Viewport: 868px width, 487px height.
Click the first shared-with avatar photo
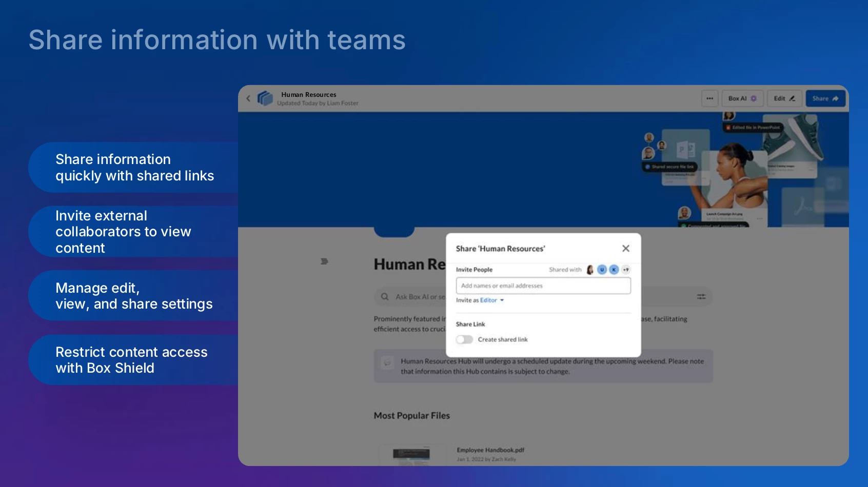coord(590,270)
